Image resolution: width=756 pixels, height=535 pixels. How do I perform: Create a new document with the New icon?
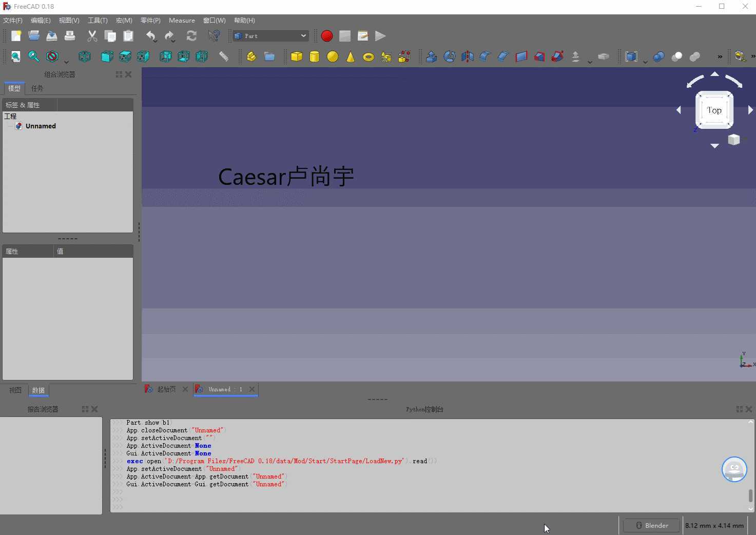[16, 36]
